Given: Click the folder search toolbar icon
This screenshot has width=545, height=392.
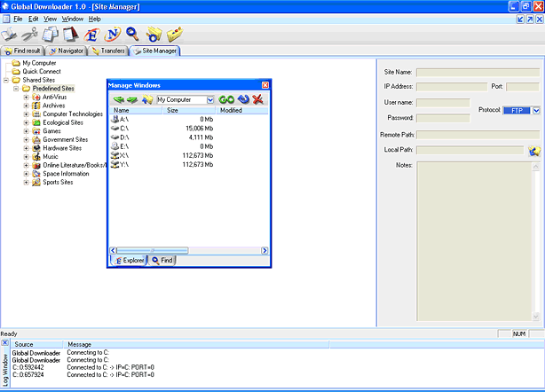Looking at the screenshot, I should point(154,35).
